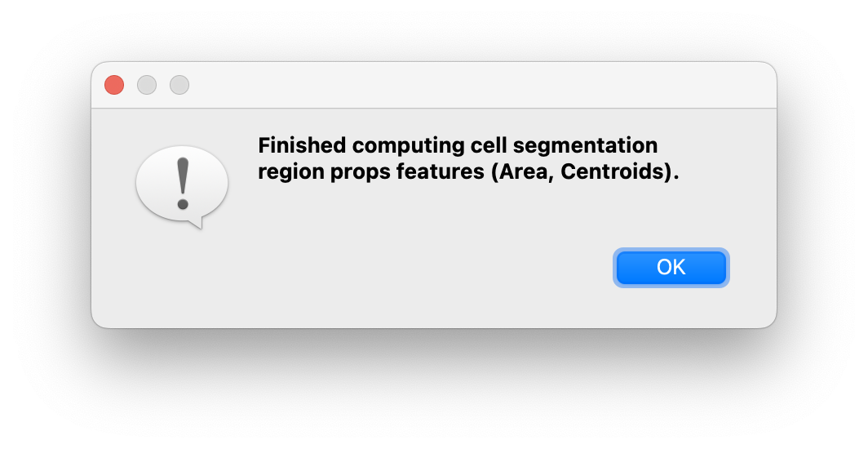Viewport: 868px width, 449px height.
Task: Click blank space below the alert icon
Action: (x=182, y=278)
